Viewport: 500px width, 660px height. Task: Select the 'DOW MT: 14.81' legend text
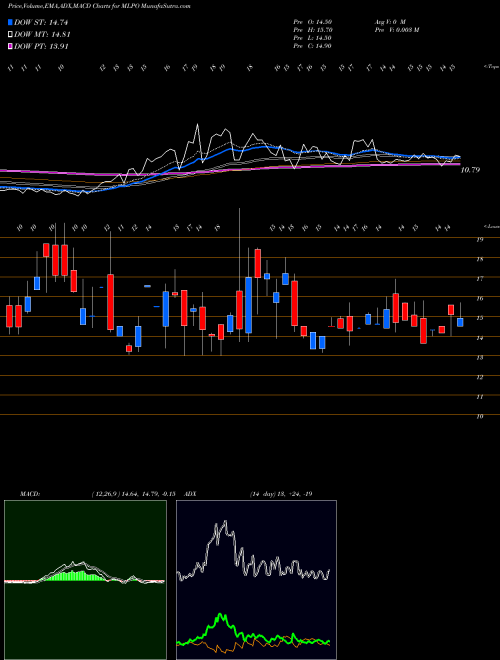42,35
